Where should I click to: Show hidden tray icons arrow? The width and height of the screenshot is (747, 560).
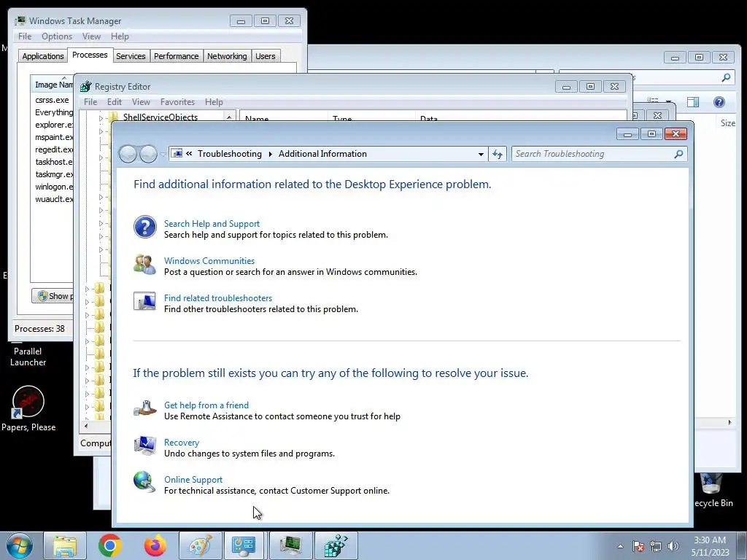tap(620, 546)
